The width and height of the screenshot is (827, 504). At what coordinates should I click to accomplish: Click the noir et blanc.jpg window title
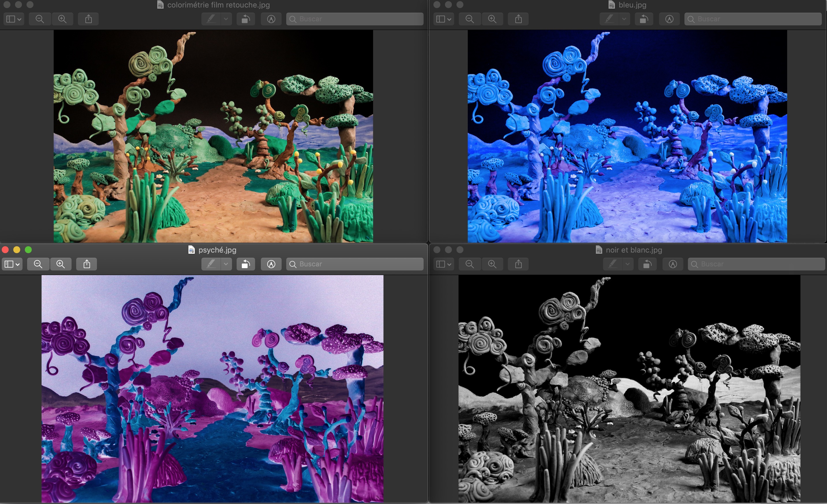tap(633, 250)
